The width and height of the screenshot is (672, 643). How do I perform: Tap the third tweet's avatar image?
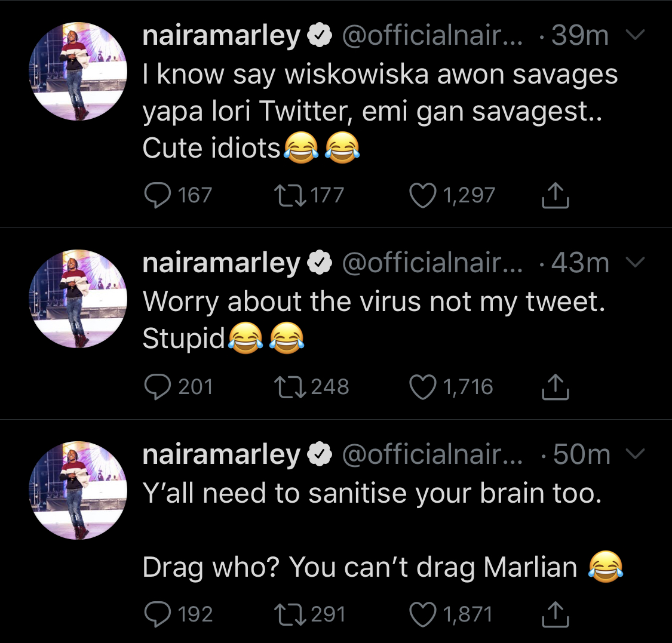pyautogui.click(x=78, y=491)
